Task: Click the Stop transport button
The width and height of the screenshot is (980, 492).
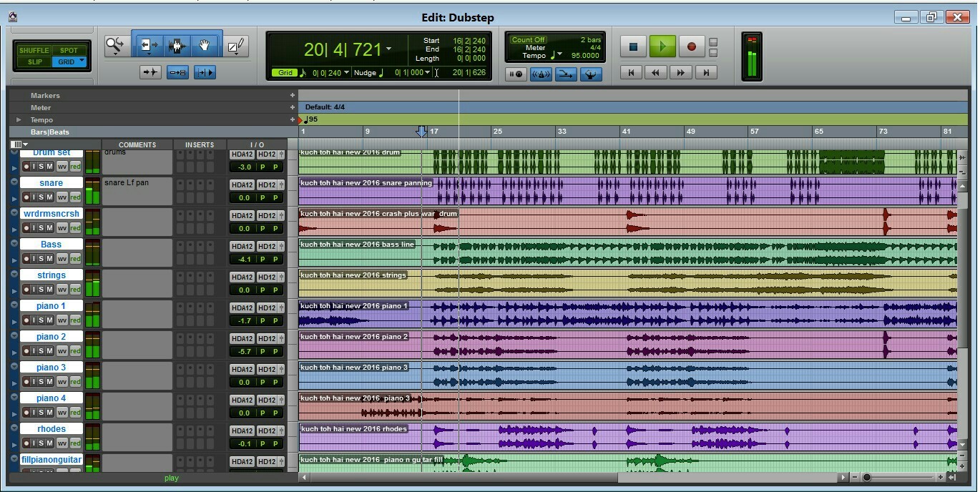Action: pyautogui.click(x=633, y=46)
